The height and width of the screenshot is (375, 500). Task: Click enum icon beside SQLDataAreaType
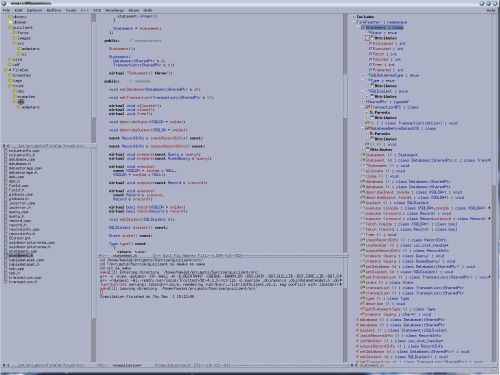click(x=369, y=75)
